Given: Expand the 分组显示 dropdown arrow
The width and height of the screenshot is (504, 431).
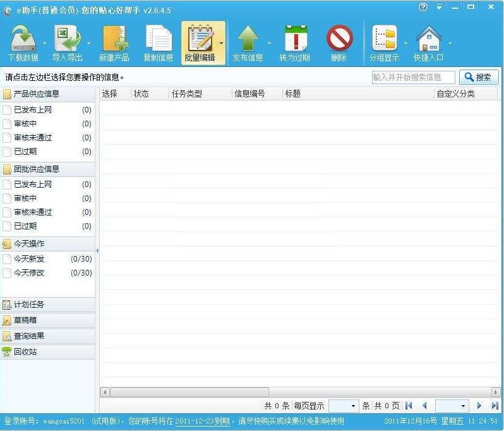Looking at the screenshot, I should click(405, 44).
